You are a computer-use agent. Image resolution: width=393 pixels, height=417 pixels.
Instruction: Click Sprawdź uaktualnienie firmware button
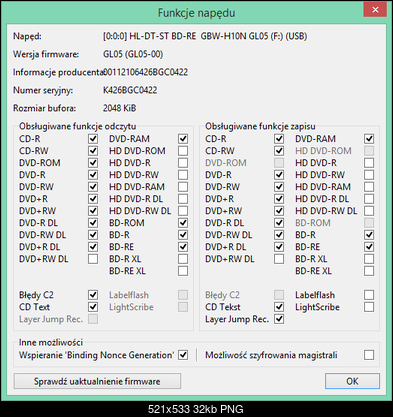[97, 381]
